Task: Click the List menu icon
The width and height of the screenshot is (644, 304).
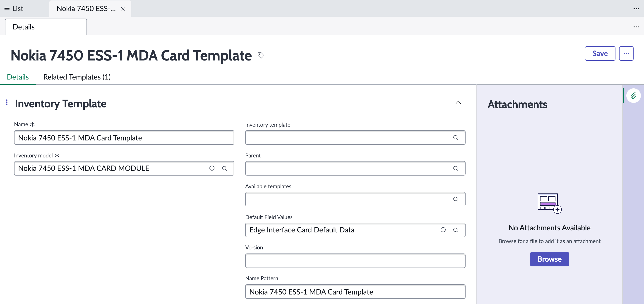Action: (x=7, y=9)
